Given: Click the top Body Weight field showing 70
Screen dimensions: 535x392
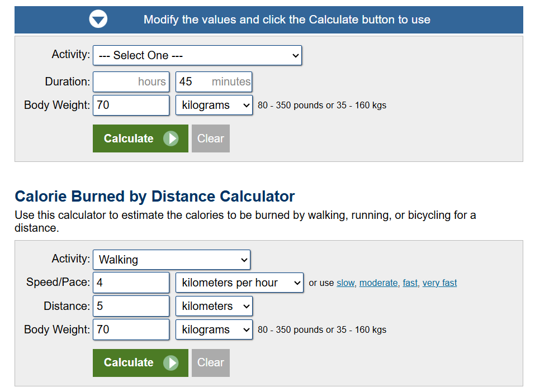Looking at the screenshot, I should (x=131, y=105).
